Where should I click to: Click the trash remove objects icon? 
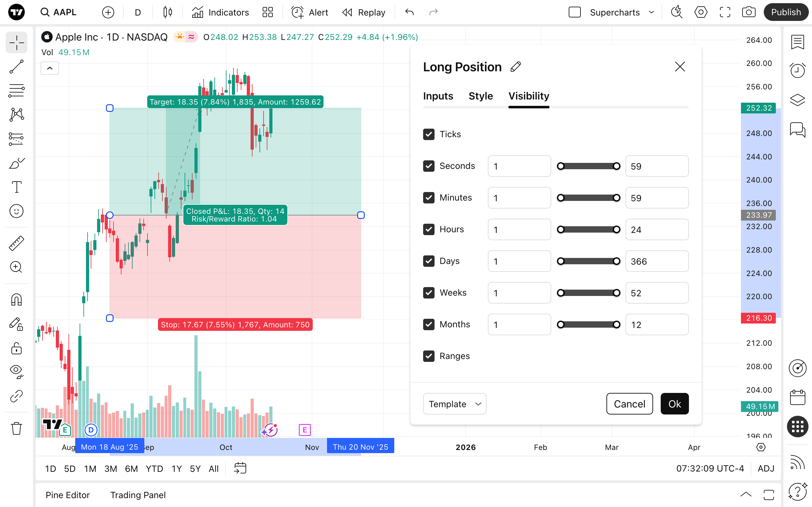click(x=16, y=428)
